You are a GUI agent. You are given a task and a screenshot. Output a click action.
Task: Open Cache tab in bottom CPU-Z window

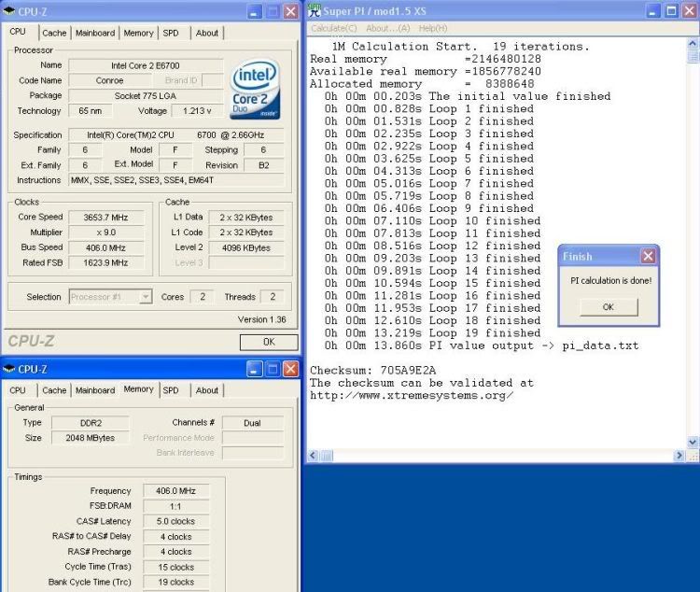[54, 390]
